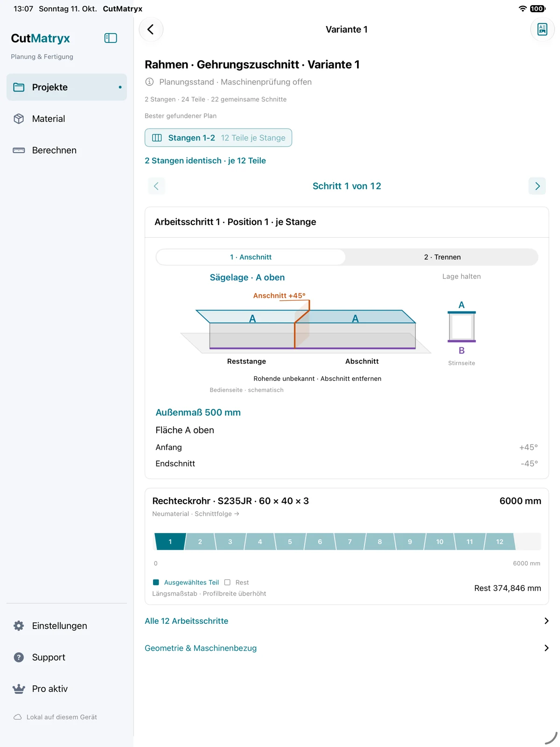Open Material via the cube icon
Screen dimensions: 560x747
[19, 119]
